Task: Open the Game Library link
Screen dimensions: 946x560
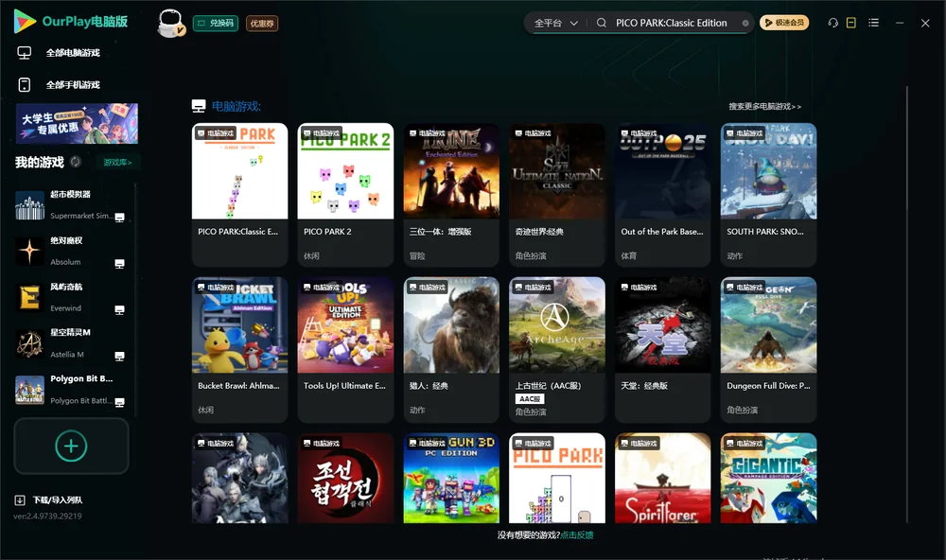Action: (117, 162)
